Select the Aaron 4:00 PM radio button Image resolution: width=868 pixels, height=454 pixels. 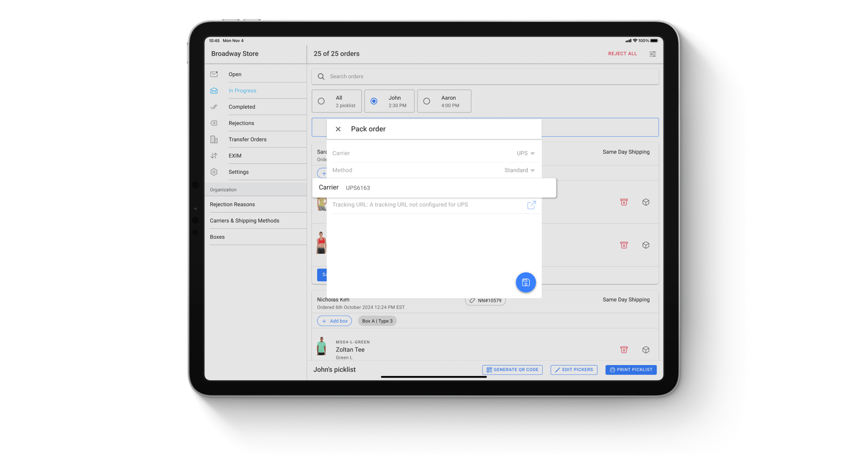point(427,101)
